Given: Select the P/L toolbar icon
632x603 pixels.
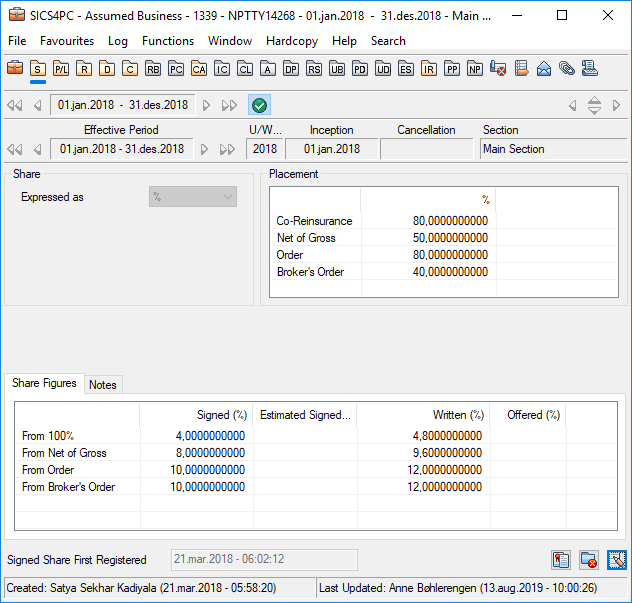Looking at the screenshot, I should tap(61, 69).
